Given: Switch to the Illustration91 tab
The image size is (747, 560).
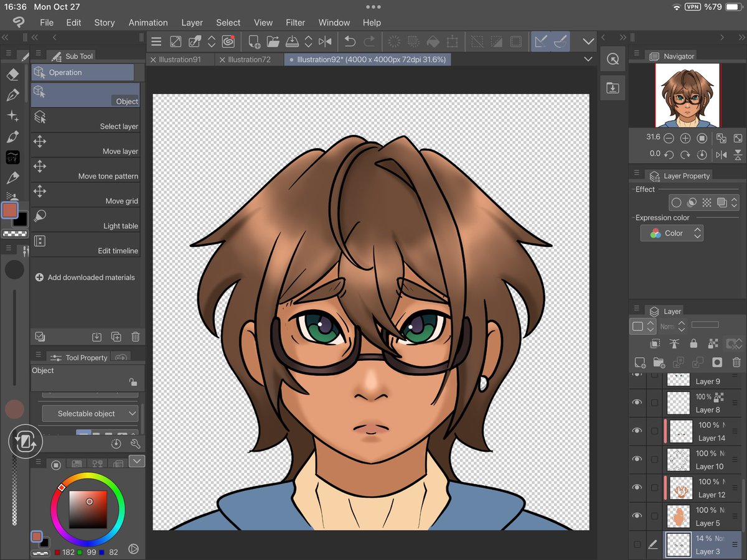Looking at the screenshot, I should 181,60.
